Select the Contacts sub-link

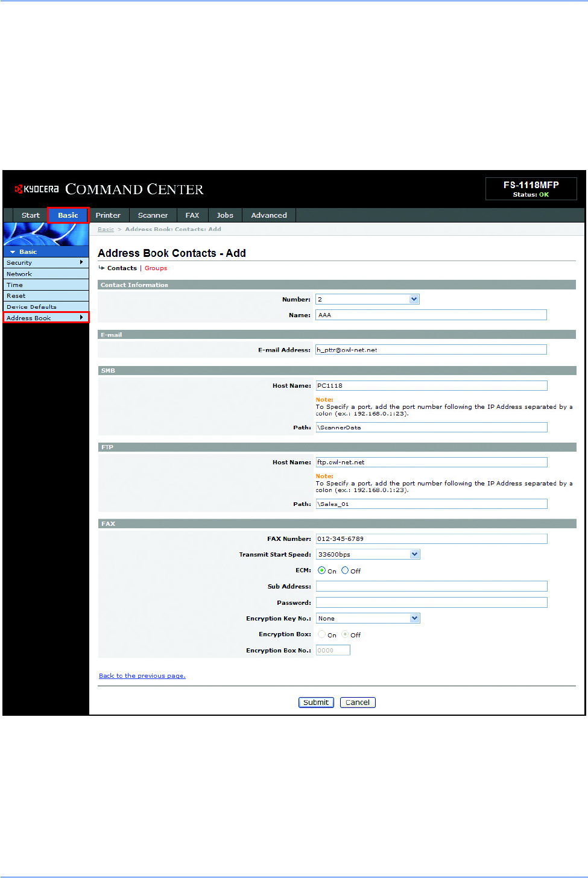[122, 268]
